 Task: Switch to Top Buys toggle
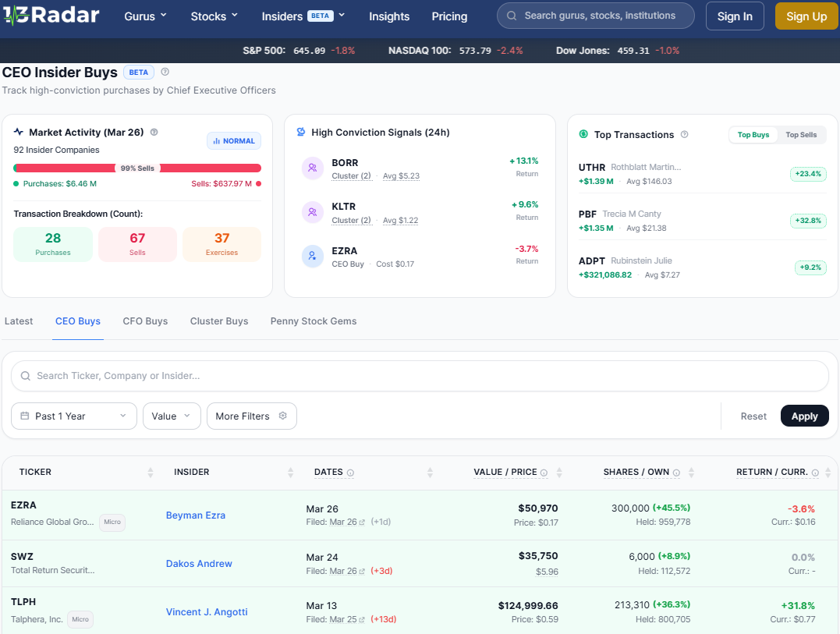753,135
